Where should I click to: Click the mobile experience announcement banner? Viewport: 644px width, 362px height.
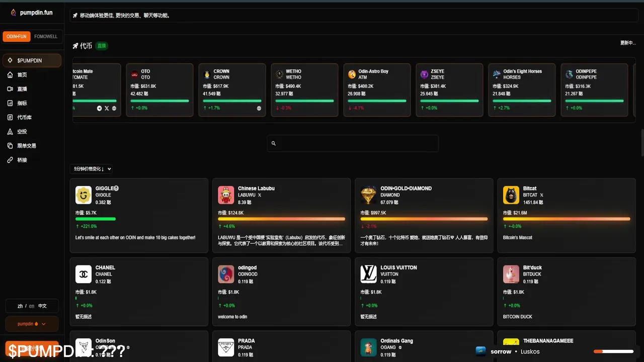click(x=355, y=15)
